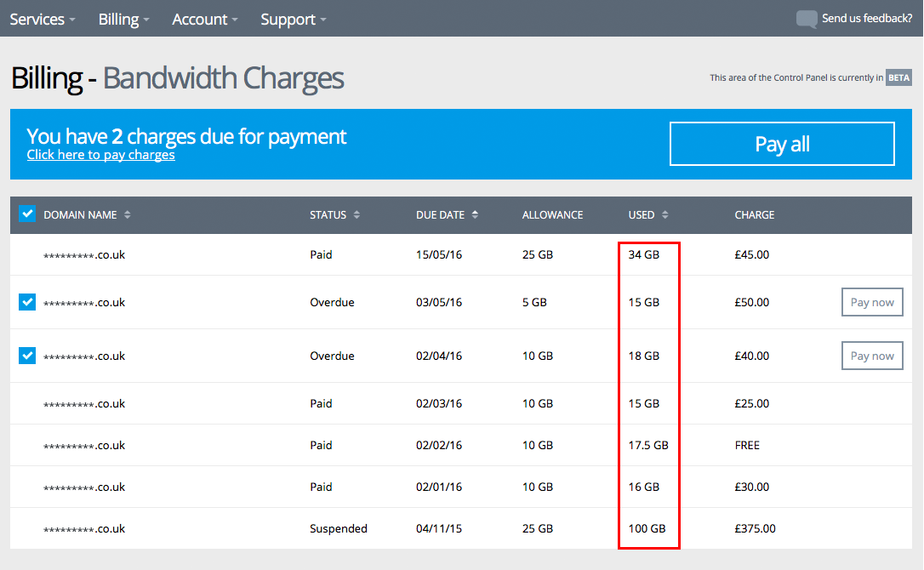This screenshot has height=570, width=924.
Task: Click the BETA badge
Action: (x=898, y=77)
